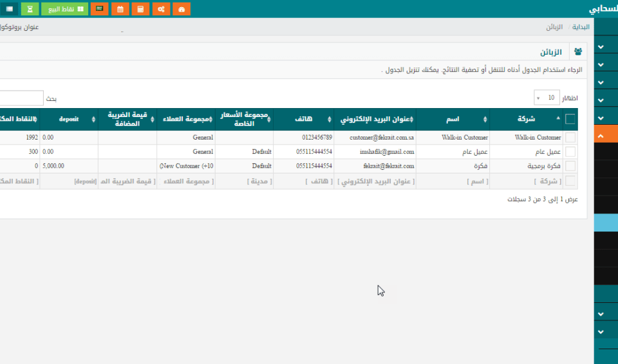Open نقاط البيع point of sale button
This screenshot has height=364, width=618.
click(64, 9)
